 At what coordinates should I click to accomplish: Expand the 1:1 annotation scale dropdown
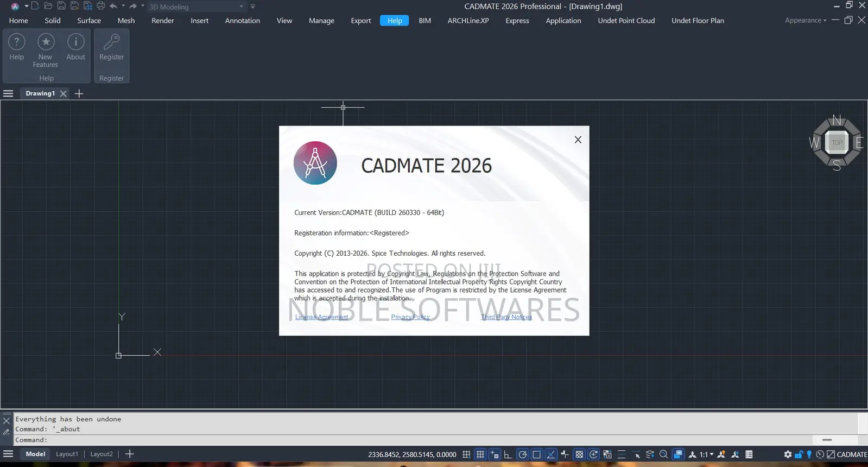click(706, 455)
